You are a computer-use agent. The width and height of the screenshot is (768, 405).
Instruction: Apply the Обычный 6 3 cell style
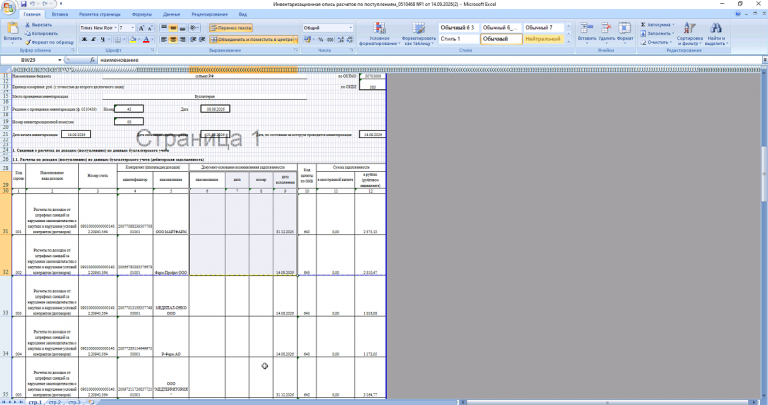(x=458, y=28)
